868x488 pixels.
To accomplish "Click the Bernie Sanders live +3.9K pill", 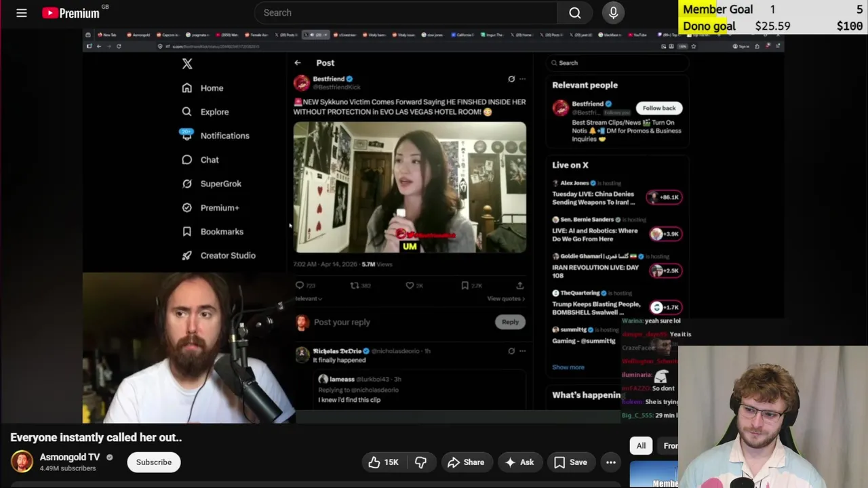I will click(x=665, y=234).
